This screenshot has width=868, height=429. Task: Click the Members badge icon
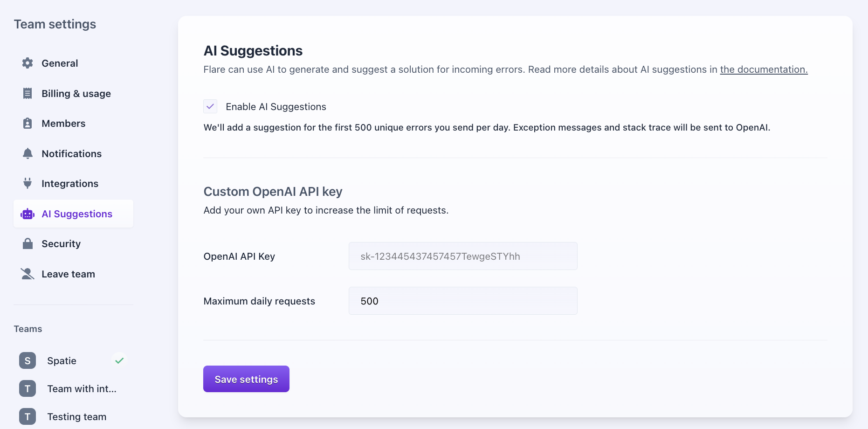(28, 123)
